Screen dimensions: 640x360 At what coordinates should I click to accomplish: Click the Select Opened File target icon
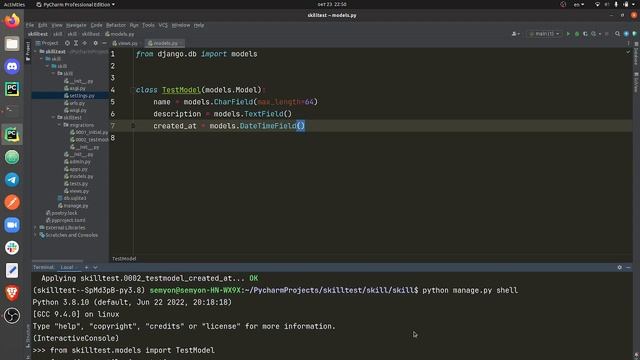point(67,43)
